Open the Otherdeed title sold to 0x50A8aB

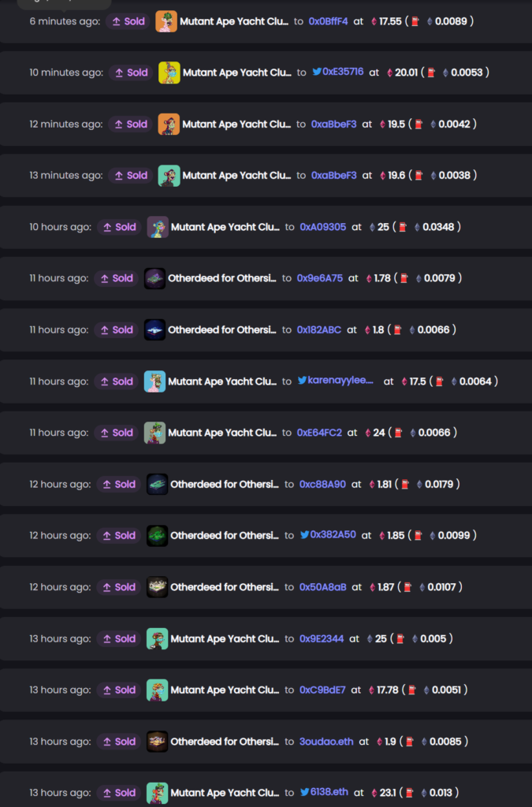(x=224, y=587)
